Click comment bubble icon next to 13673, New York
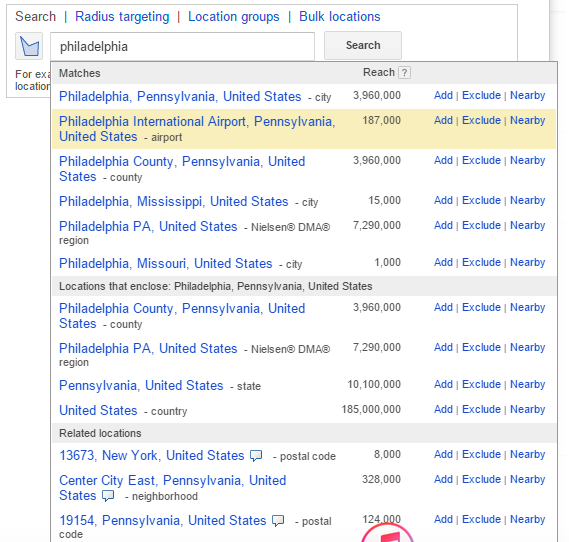 click(256, 456)
